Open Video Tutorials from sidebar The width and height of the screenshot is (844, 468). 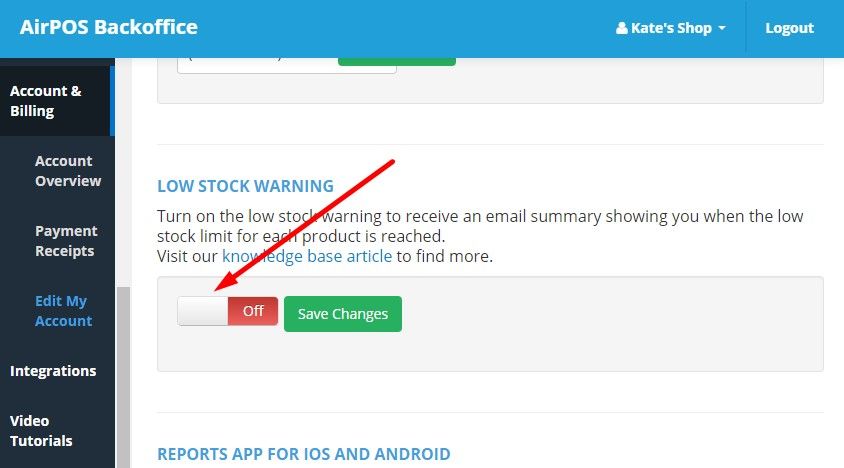pyautogui.click(x=41, y=431)
